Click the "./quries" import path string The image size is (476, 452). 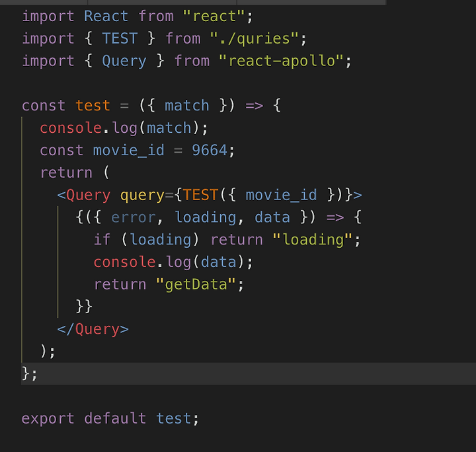(254, 39)
